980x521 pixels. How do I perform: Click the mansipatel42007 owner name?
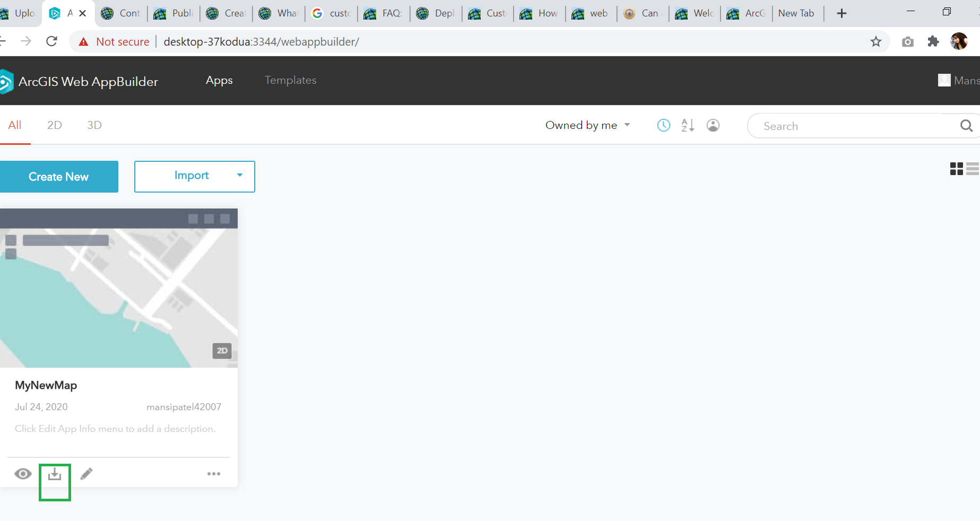pos(184,407)
